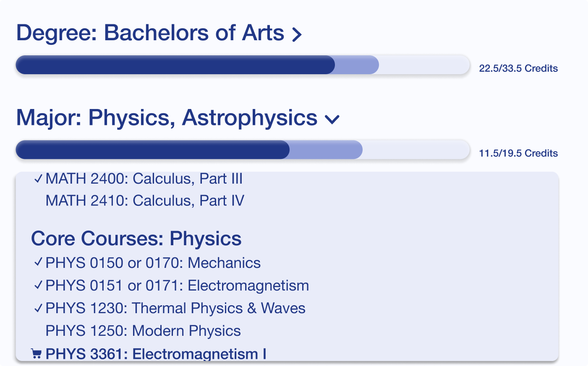
Task: Open PHYS 3361: Electromagnetism I course
Action: click(156, 354)
